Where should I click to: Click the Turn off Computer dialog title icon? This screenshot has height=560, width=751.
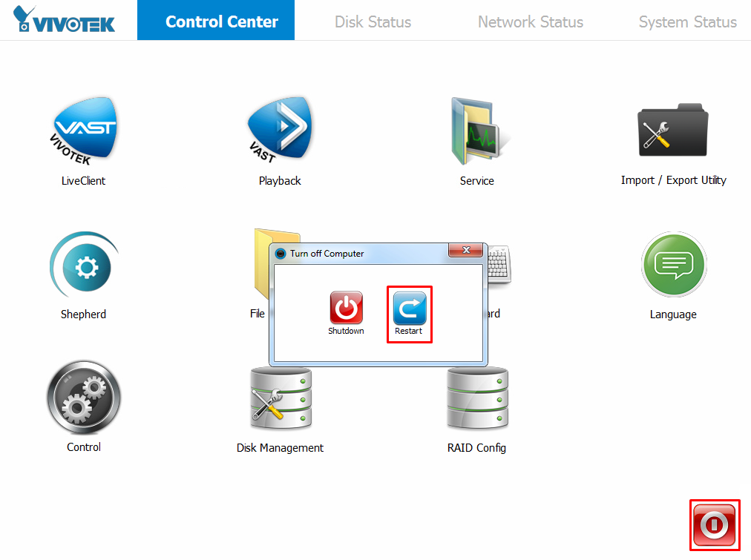click(281, 254)
